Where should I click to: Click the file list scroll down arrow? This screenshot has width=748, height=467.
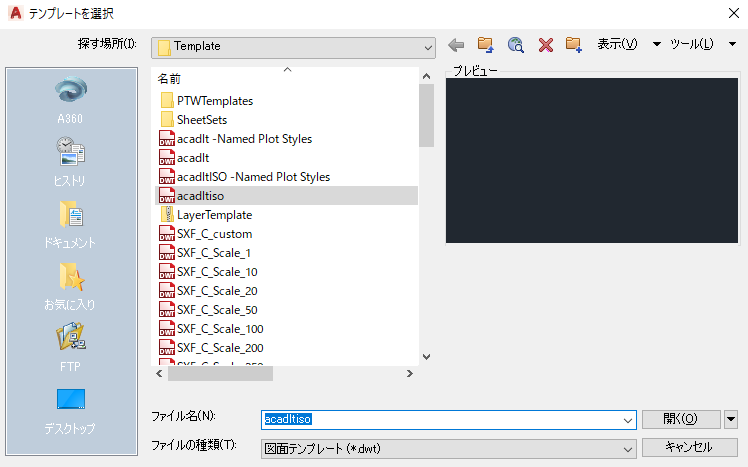point(426,357)
